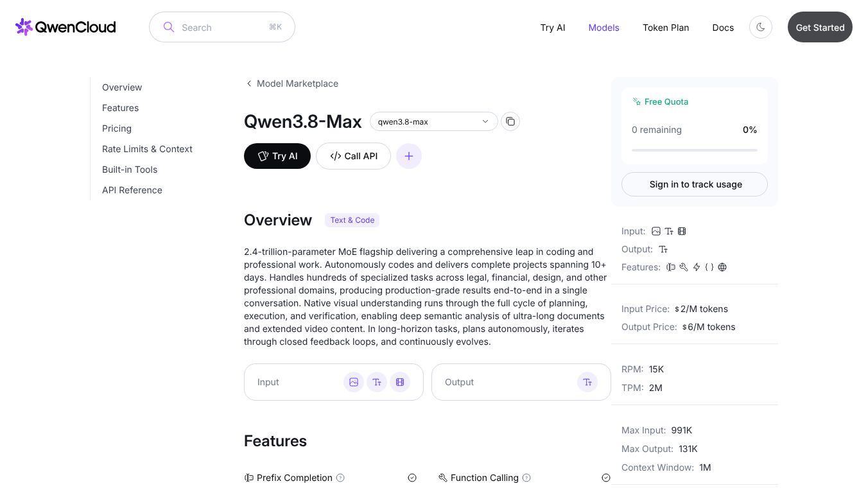Open Models in top navigation

(604, 28)
